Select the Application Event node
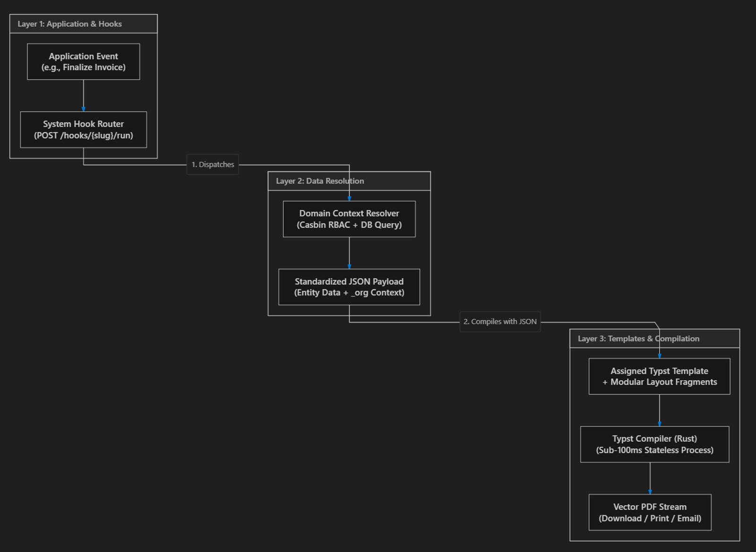756x552 pixels. [x=84, y=62]
